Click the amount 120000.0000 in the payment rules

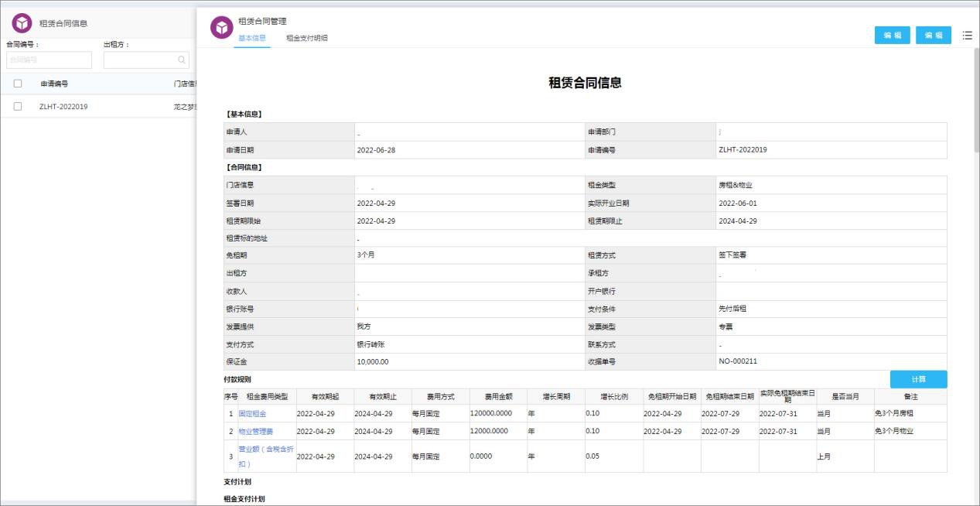pyautogui.click(x=490, y=413)
